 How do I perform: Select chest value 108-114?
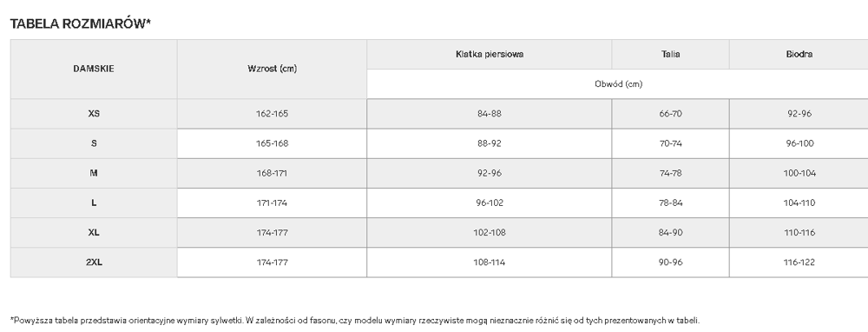pos(490,262)
